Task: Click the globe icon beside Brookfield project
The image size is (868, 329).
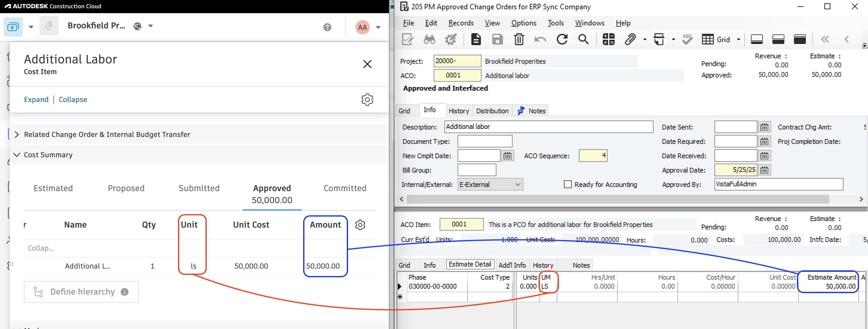Action: click(137, 26)
